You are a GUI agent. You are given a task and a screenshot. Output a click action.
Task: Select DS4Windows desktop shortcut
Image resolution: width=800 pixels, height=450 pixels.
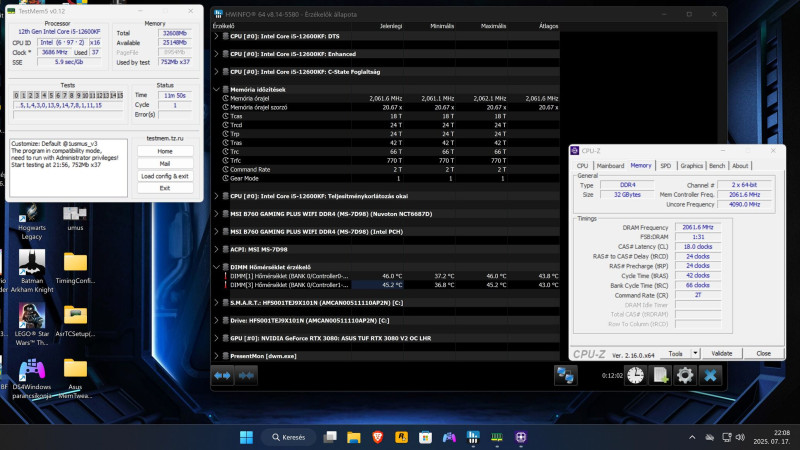pos(32,378)
